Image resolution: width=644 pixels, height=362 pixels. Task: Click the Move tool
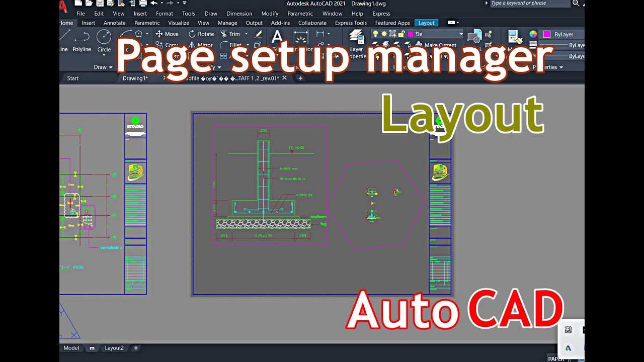pyautogui.click(x=167, y=34)
